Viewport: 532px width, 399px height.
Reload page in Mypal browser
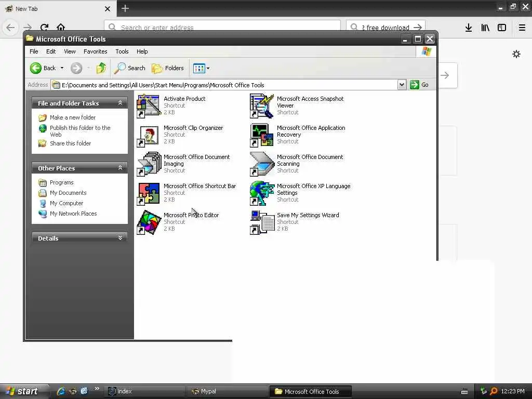[x=44, y=27]
